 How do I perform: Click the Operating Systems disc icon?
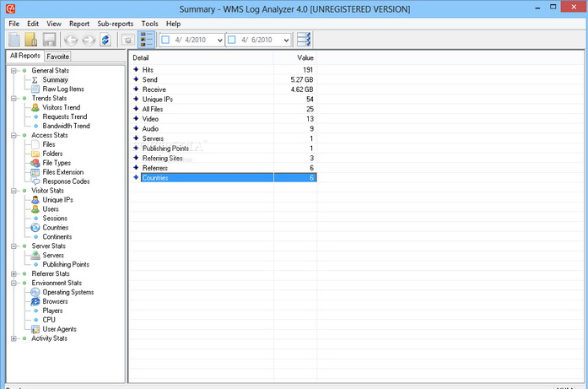(x=35, y=292)
